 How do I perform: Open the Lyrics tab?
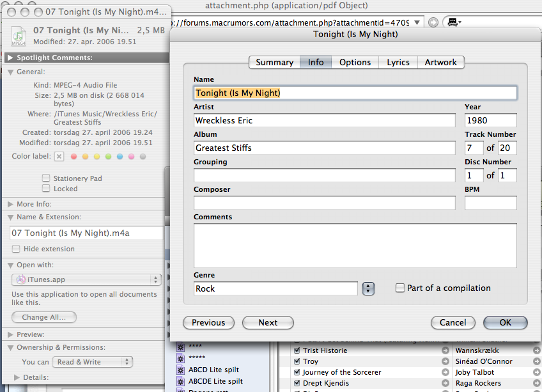click(x=398, y=62)
